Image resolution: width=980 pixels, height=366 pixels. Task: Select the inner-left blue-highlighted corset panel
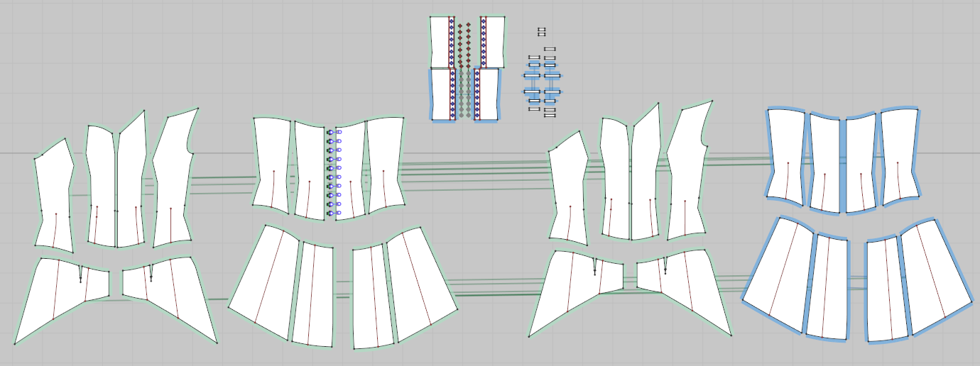coord(824,163)
